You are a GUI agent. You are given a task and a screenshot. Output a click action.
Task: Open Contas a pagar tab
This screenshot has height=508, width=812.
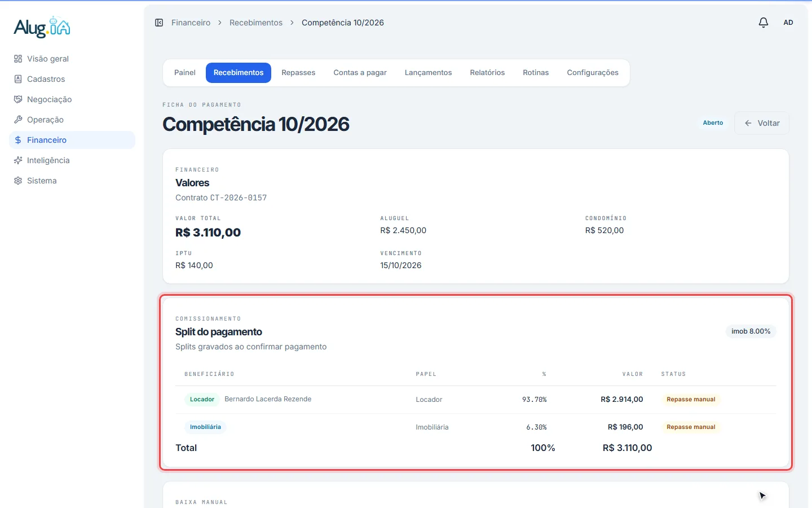click(360, 73)
